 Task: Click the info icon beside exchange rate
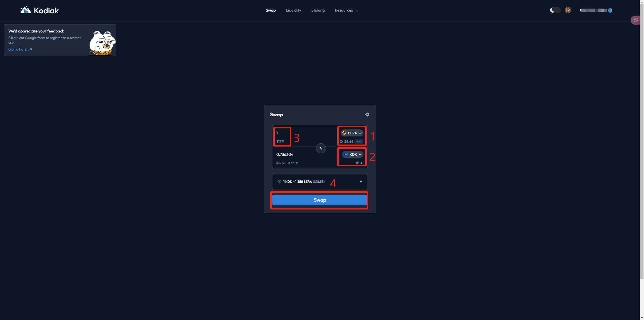(279, 182)
